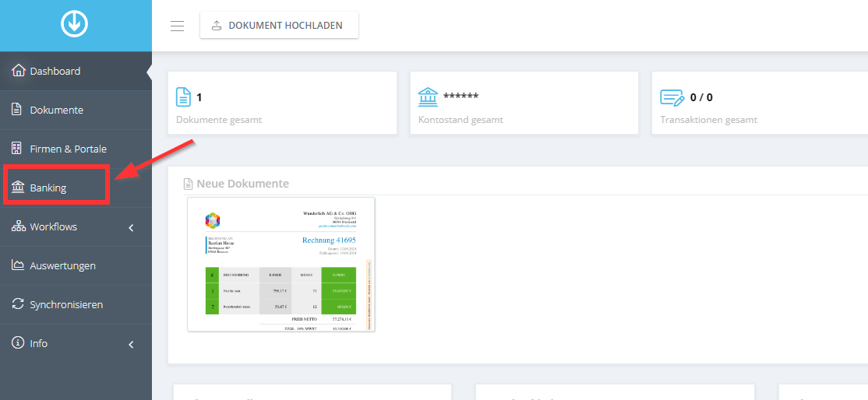Click the Auswertungen chart icon
This screenshot has height=400, width=868.
click(18, 265)
